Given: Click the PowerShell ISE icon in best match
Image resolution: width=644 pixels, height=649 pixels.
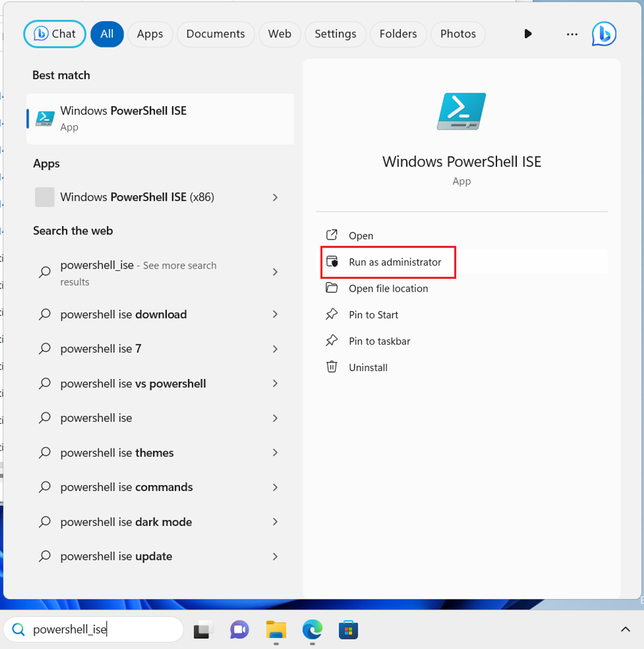Looking at the screenshot, I should pos(45,119).
